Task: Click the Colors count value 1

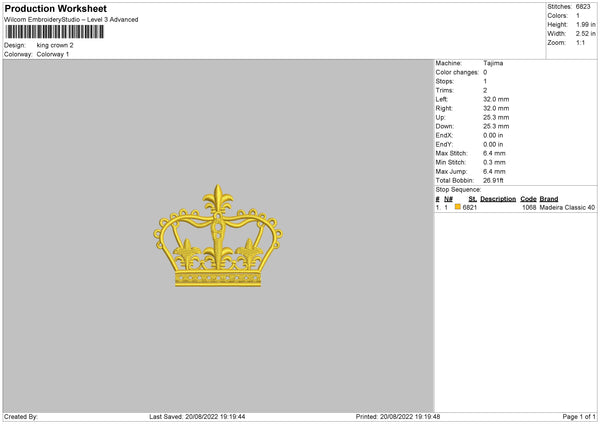Action: tap(578, 16)
